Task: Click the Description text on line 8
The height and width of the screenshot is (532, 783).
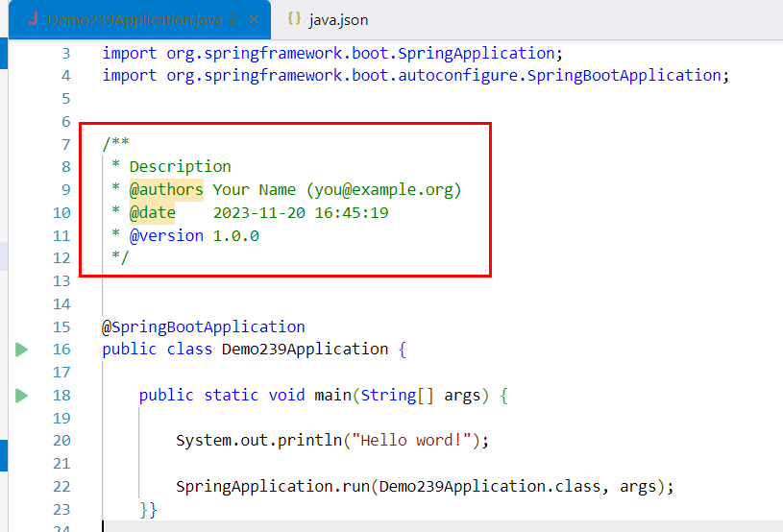Action: tap(181, 167)
